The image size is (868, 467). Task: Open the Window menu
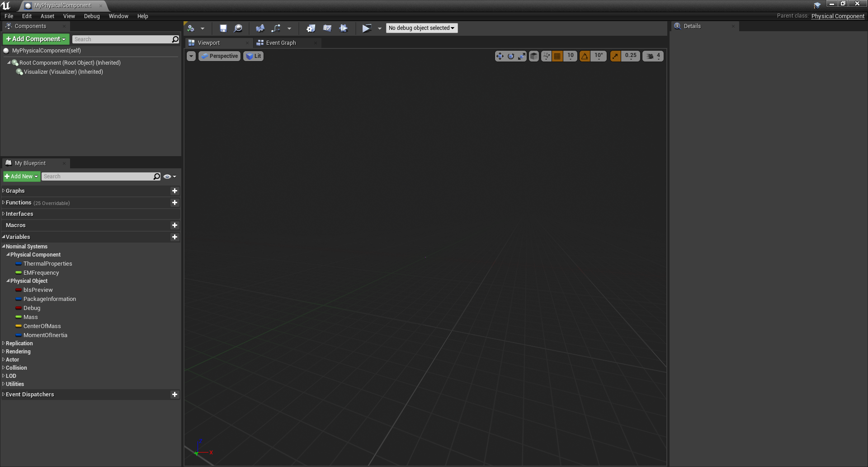[118, 16]
